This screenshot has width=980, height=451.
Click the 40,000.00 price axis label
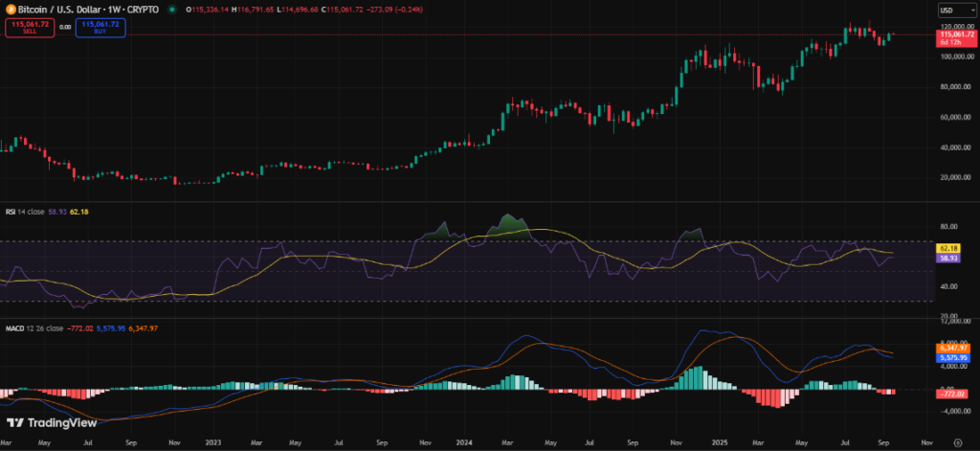956,147
